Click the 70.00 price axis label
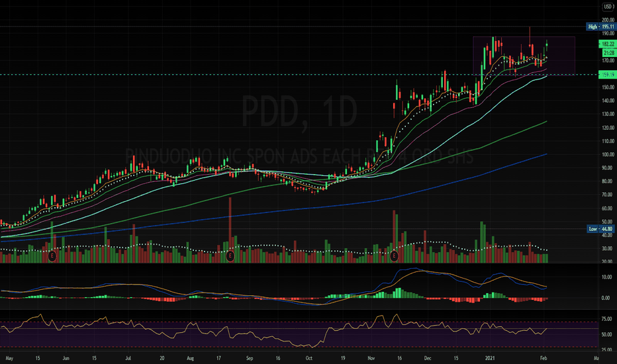The width and height of the screenshot is (617, 364). click(608, 195)
